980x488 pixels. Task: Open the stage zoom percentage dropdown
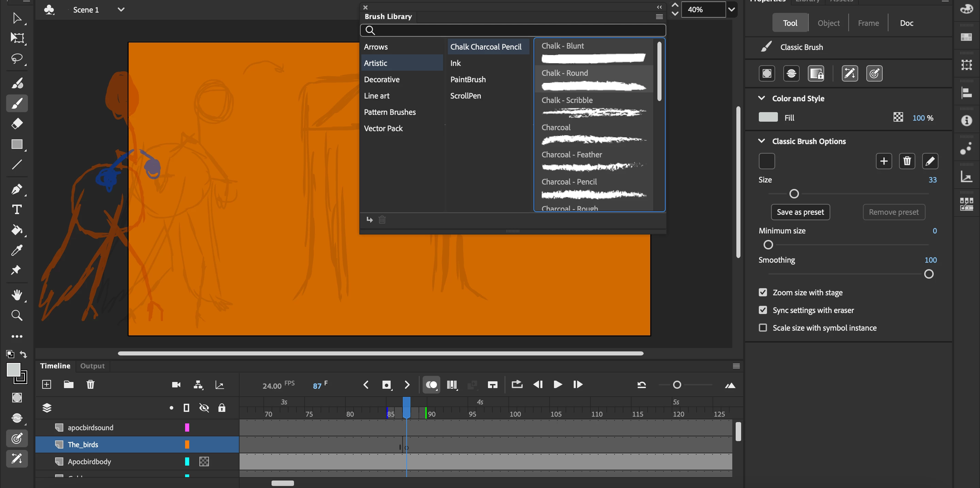[731, 10]
